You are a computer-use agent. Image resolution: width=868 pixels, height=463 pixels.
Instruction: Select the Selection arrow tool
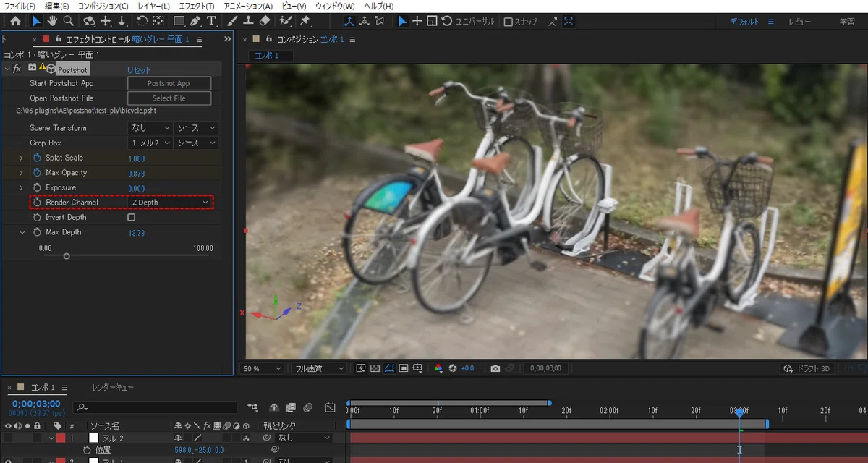click(37, 21)
